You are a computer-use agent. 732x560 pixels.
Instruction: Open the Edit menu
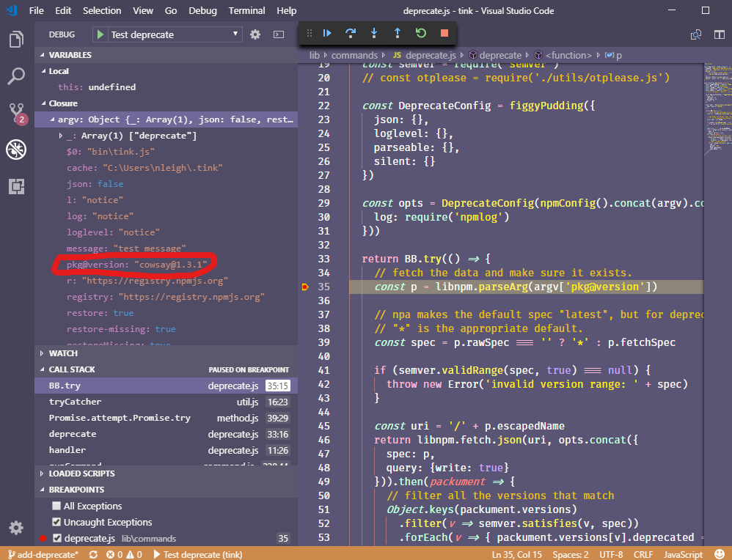63,10
